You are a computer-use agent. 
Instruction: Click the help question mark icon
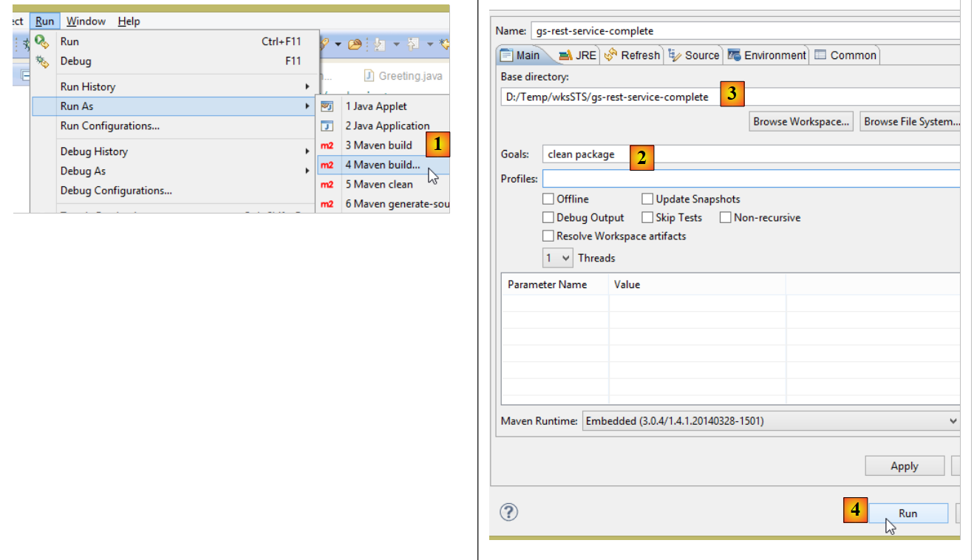coord(509,512)
